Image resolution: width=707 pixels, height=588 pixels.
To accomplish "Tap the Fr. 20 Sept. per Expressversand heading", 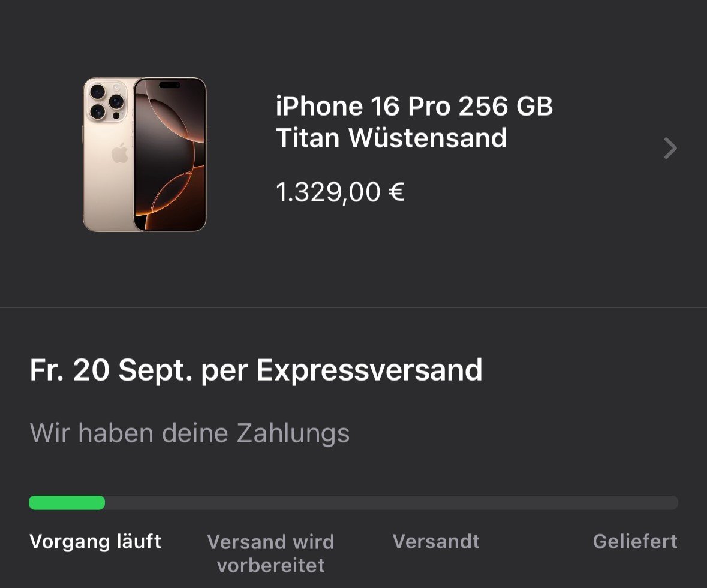I will tap(256, 370).
